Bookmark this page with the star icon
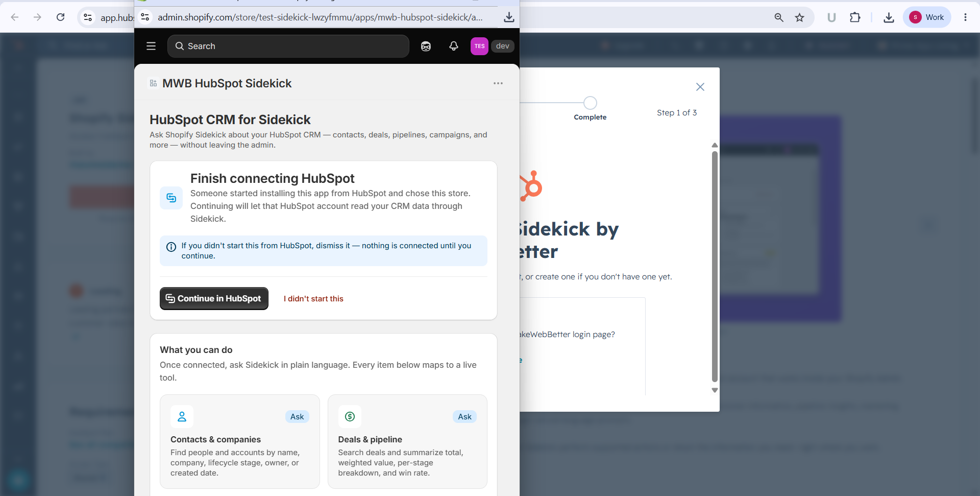 800,17
